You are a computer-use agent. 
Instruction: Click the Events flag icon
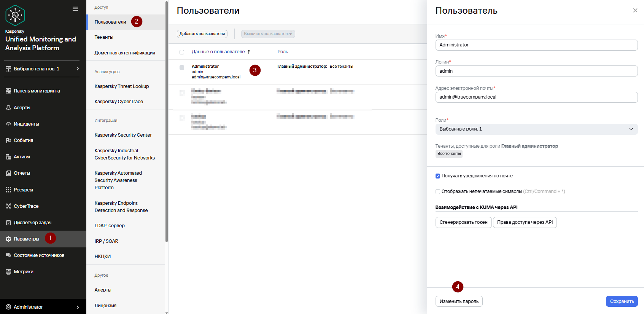point(8,140)
